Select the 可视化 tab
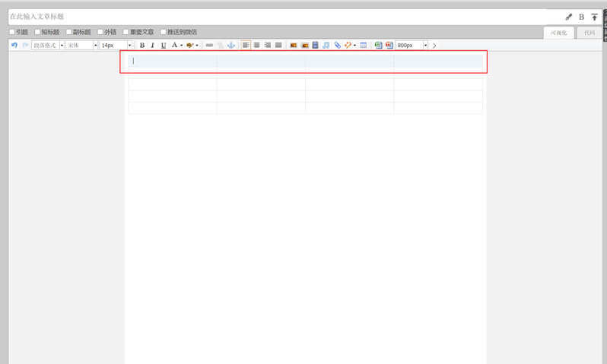Viewport: 607px width, 364px height. pyautogui.click(x=559, y=33)
